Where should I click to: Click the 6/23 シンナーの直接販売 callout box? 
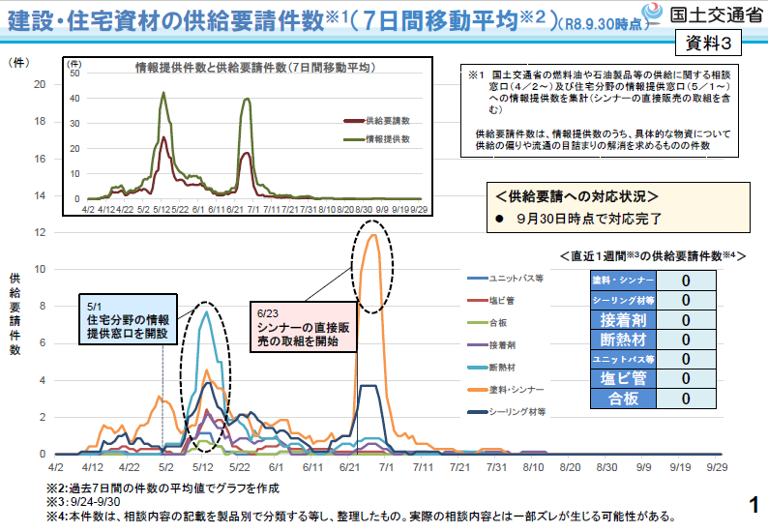303,327
